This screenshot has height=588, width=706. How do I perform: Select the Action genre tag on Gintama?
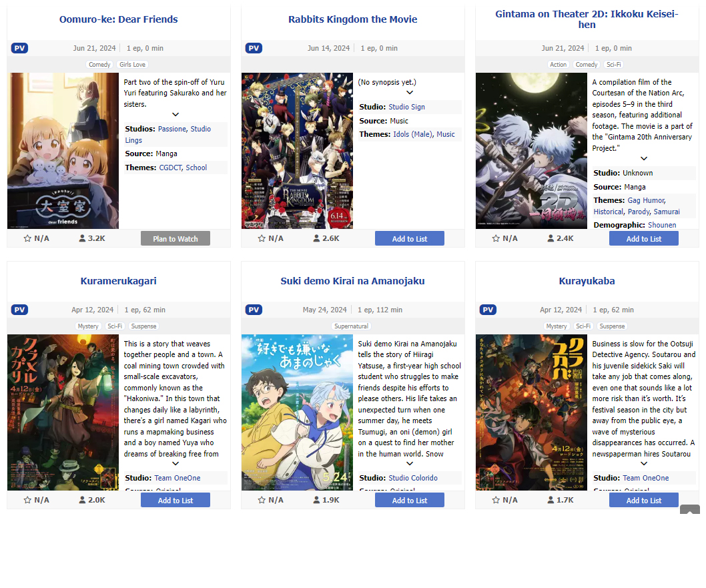click(x=559, y=64)
